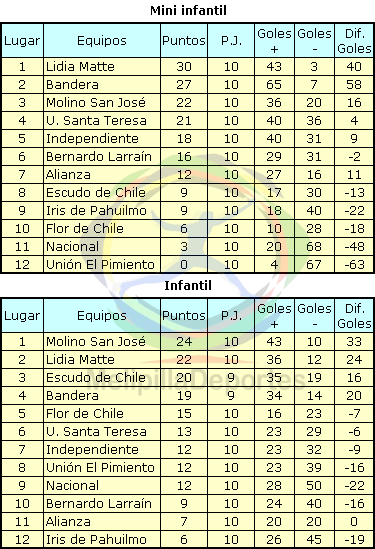Click Dif. Goles header in Mini infantil table

[354, 41]
